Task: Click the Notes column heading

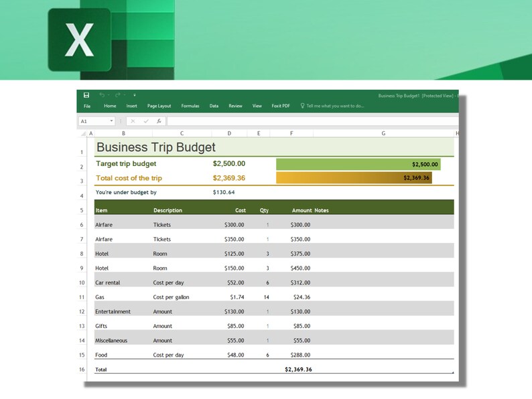Action: pos(322,210)
